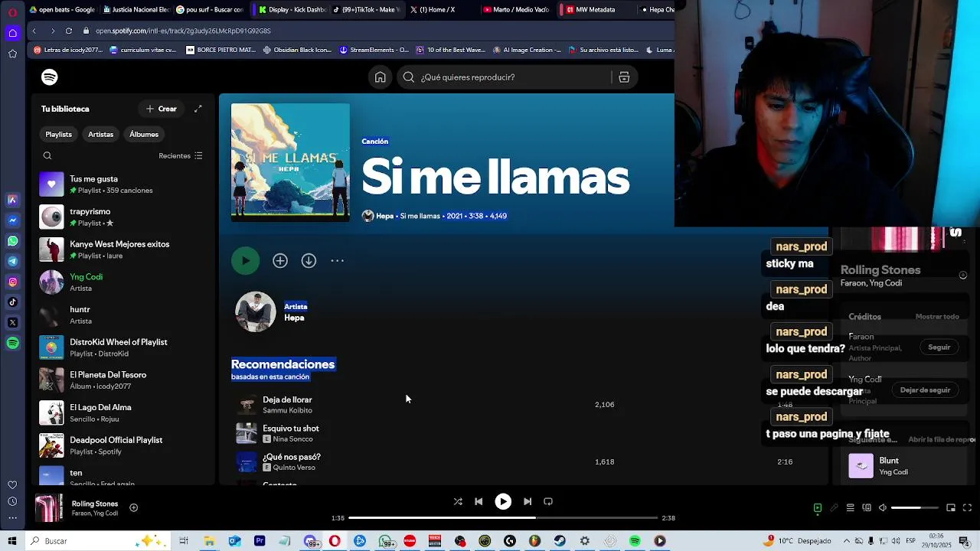The height and width of the screenshot is (551, 980).
Task: Click Seguir next to Faraon
Action: click(939, 347)
